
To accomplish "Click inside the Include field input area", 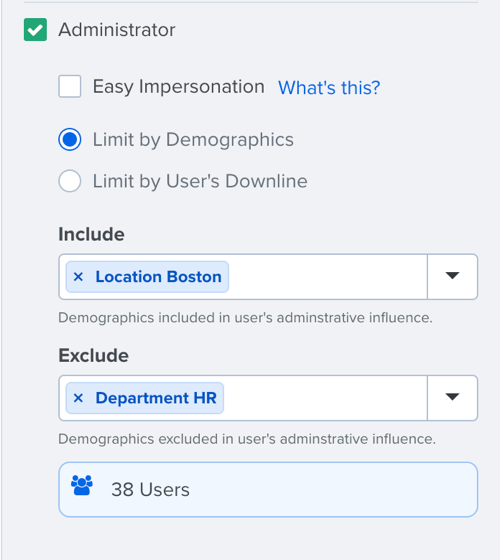I will pos(328,277).
